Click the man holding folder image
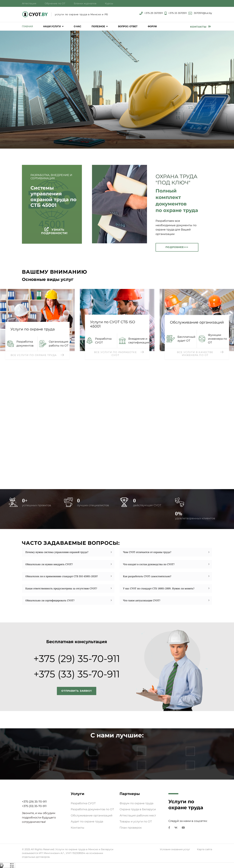Image resolution: width=234 pixels, height=868 pixels. pyautogui.click(x=120, y=204)
